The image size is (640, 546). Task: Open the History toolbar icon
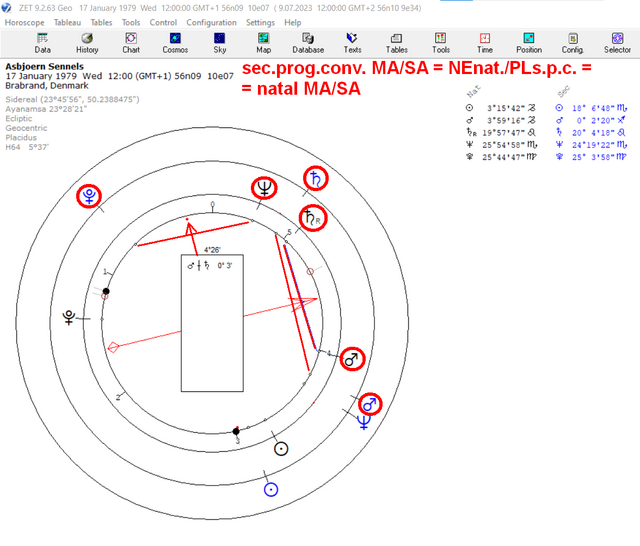tap(87, 43)
